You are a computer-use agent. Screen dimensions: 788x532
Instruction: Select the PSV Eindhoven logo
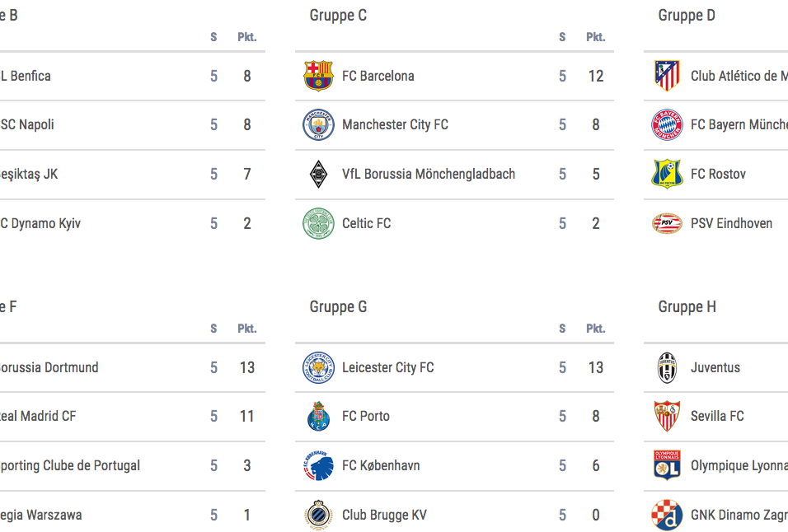[x=667, y=223]
